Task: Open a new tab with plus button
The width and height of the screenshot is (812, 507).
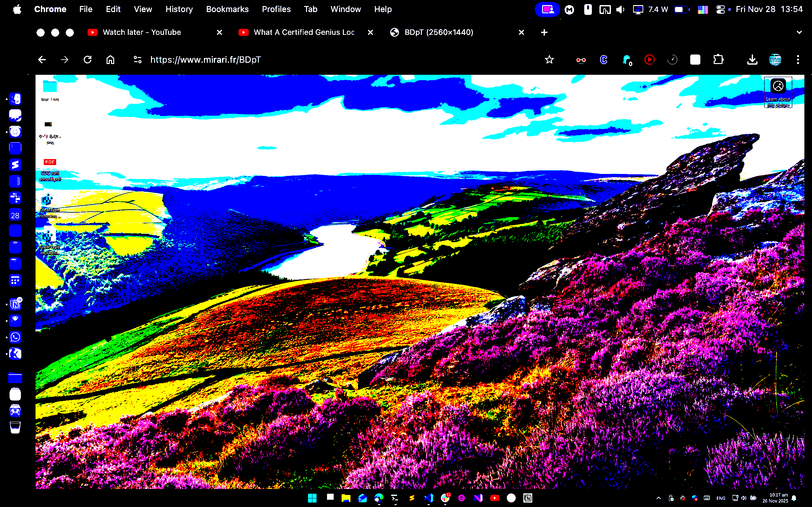Action: coord(544,33)
